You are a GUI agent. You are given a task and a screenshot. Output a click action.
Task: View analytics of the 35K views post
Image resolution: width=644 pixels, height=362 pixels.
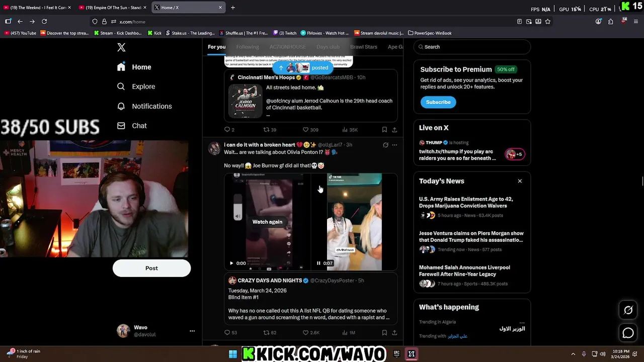350,130
